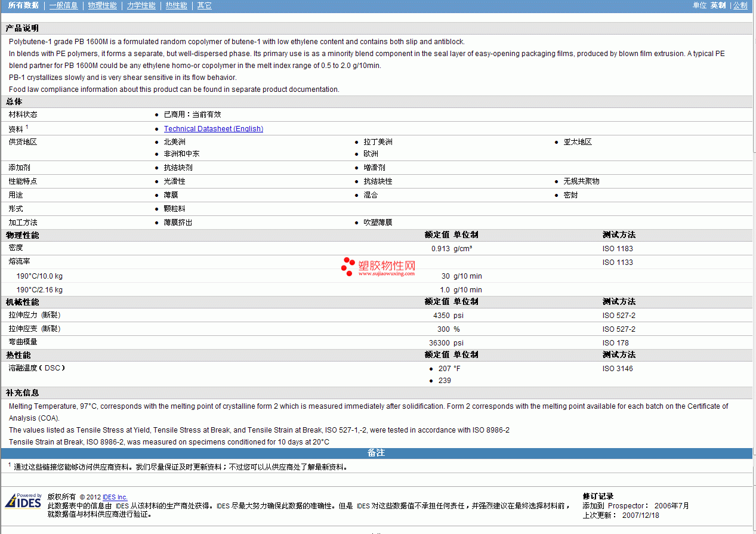This screenshot has height=534, width=756.
Task: Click the 密封 use entry
Action: pyautogui.click(x=571, y=195)
